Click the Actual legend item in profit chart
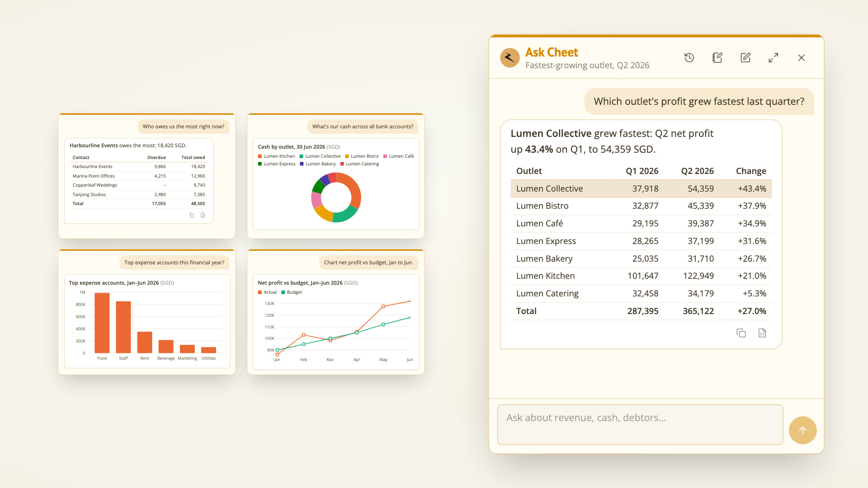Image resolution: width=868 pixels, height=488 pixels. pos(267,292)
